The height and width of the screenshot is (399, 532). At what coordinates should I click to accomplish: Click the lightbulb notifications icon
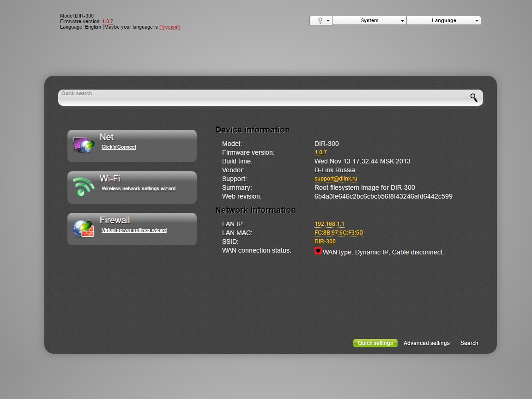(x=320, y=21)
